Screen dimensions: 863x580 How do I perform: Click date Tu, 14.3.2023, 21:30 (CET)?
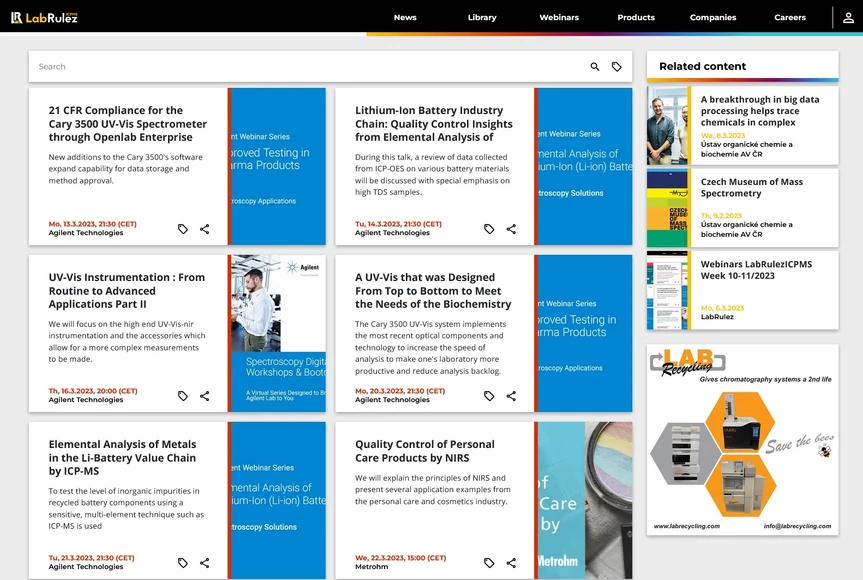(x=398, y=224)
